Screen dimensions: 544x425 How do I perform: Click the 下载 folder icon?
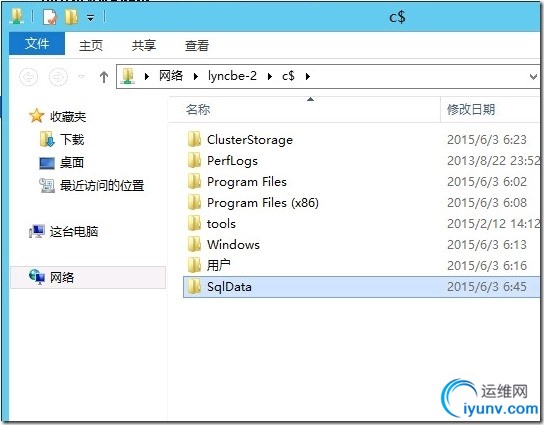pos(47,139)
